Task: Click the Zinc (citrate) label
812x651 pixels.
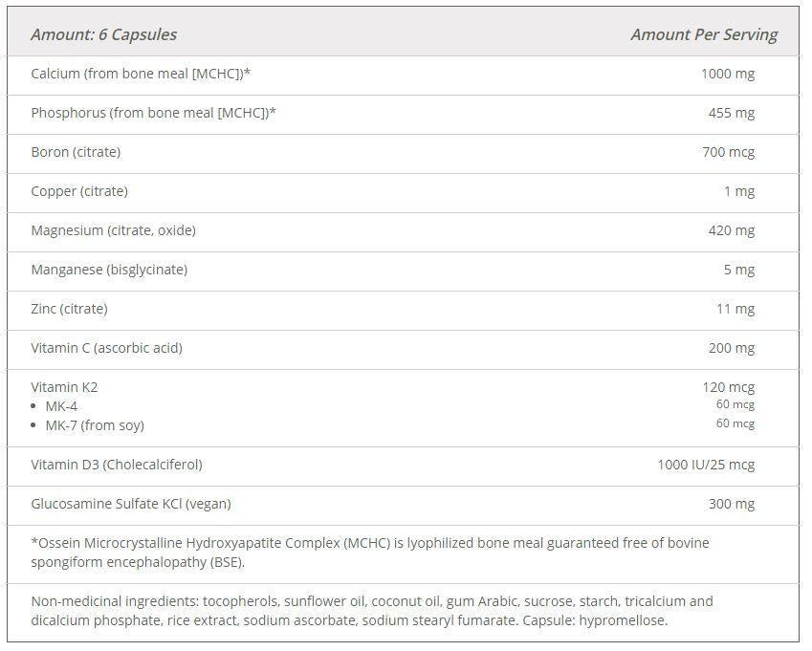Action: [x=69, y=309]
